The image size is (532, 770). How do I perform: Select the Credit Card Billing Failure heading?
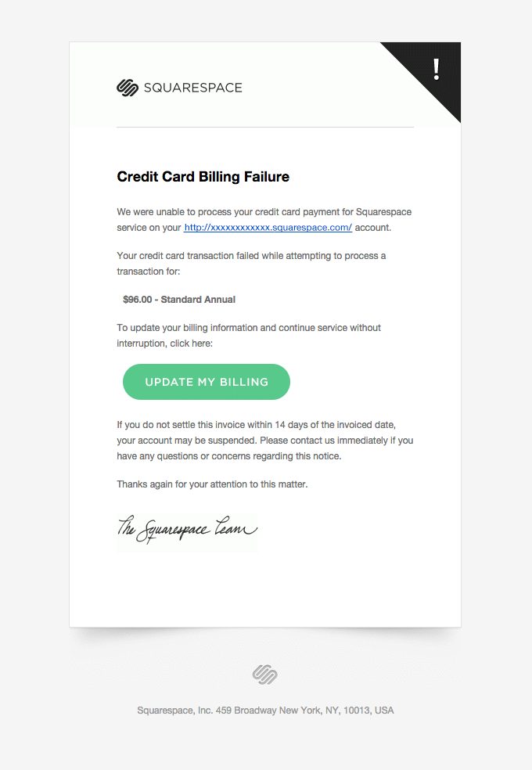click(202, 177)
